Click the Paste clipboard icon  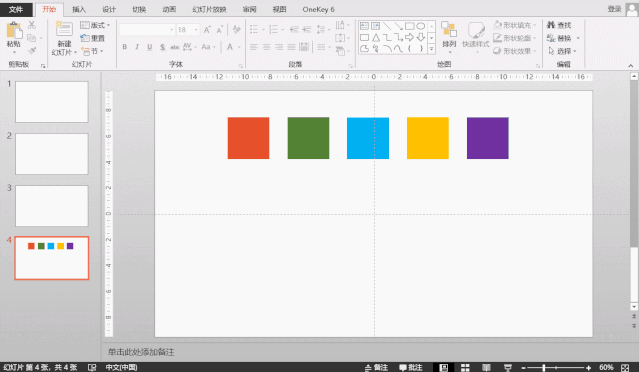tap(14, 30)
